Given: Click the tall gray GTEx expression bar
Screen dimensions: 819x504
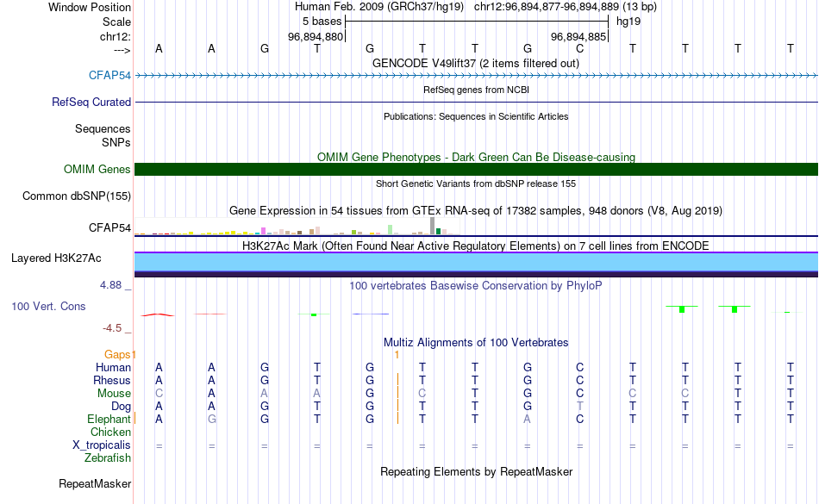Looking at the screenshot, I should click(x=433, y=226).
